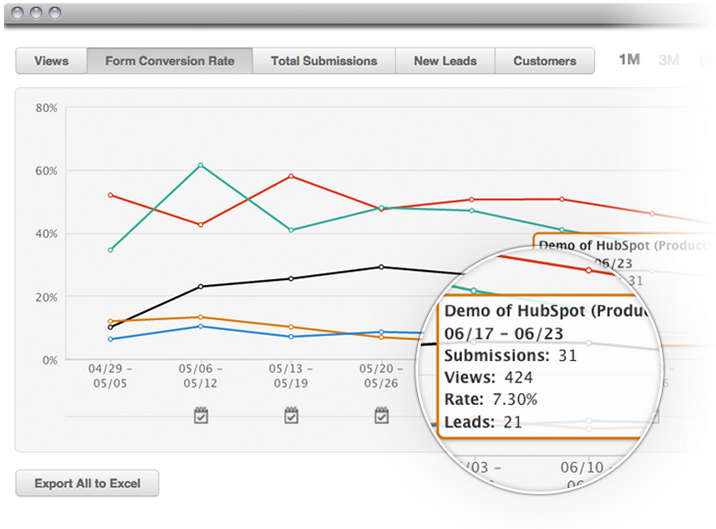
Task: Switch to the Views tab
Action: [x=51, y=61]
